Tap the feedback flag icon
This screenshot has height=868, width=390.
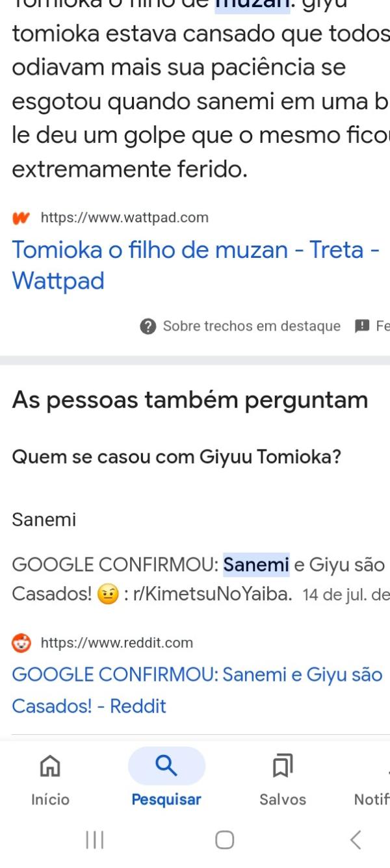(x=361, y=326)
